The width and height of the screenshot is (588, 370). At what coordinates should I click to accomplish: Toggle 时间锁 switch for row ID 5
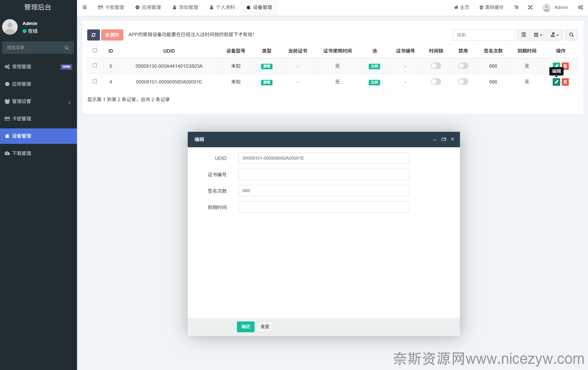[436, 66]
